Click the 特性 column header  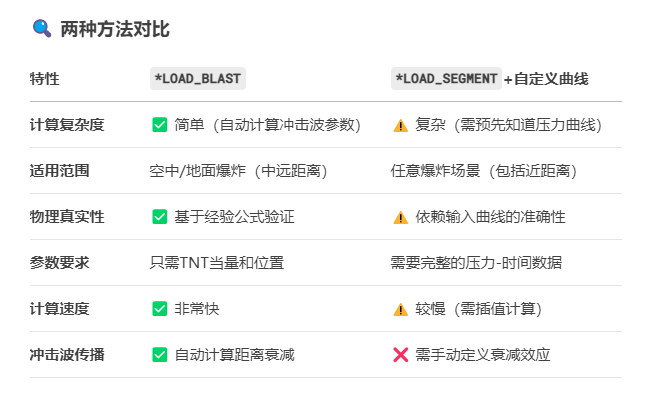44,79
